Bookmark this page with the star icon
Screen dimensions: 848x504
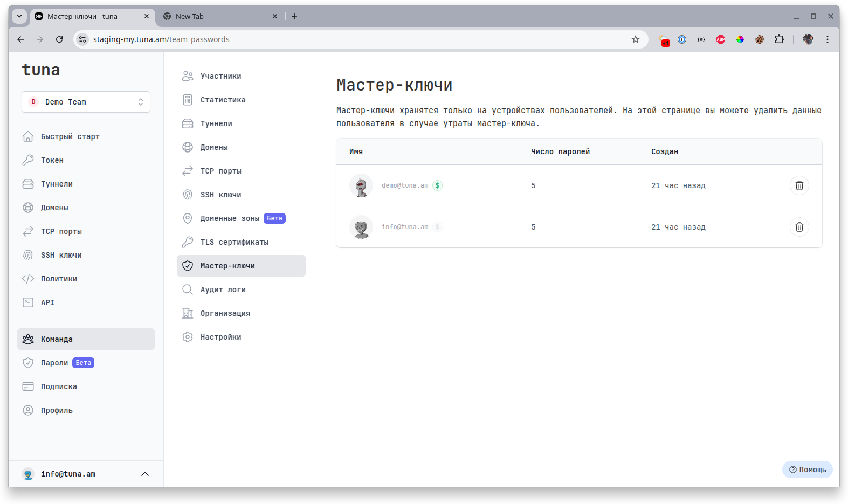[x=636, y=39]
